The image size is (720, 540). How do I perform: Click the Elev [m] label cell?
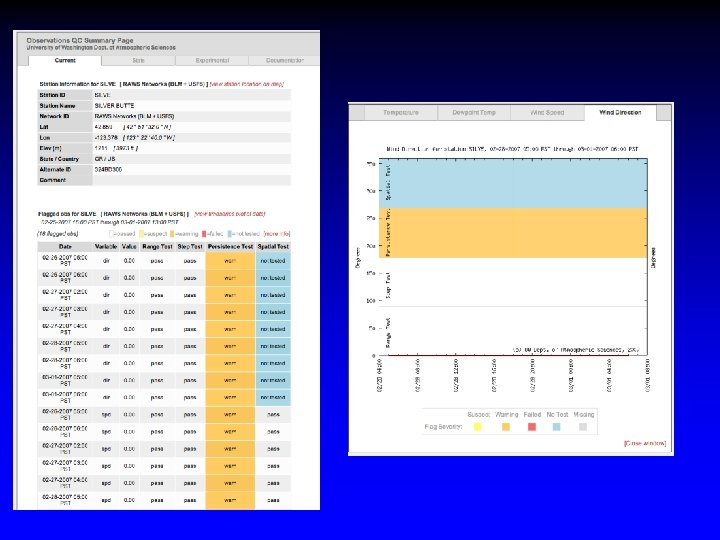click(x=65, y=148)
